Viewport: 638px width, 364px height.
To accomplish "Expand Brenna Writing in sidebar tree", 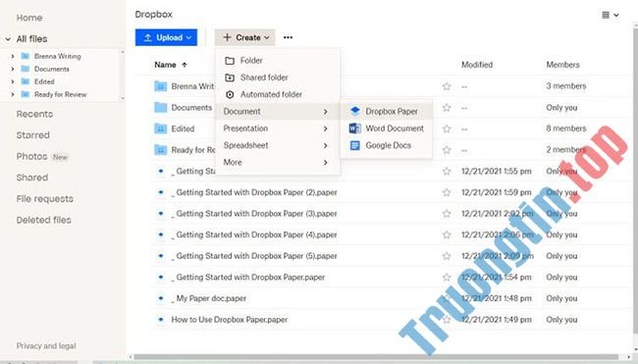I will tap(13, 56).
